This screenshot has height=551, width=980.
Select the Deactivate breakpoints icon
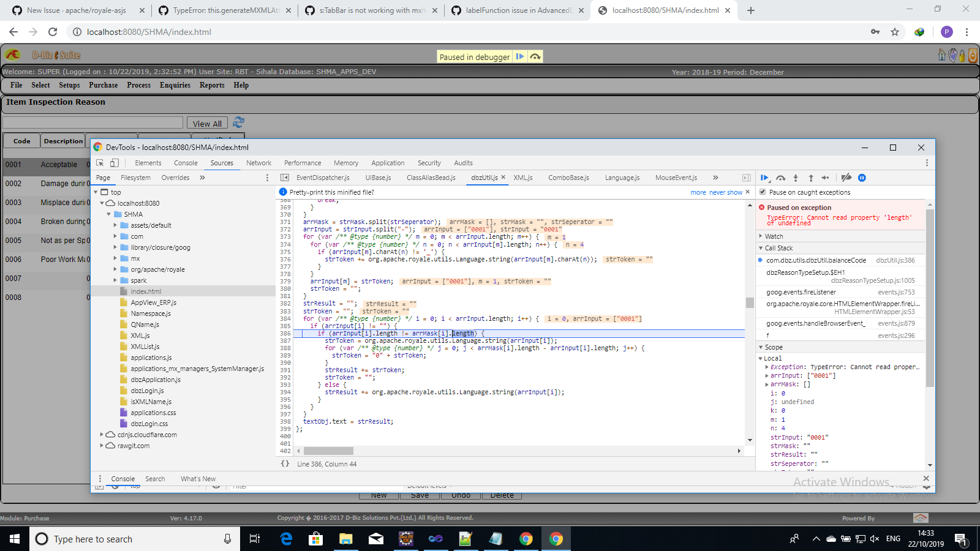[846, 178]
